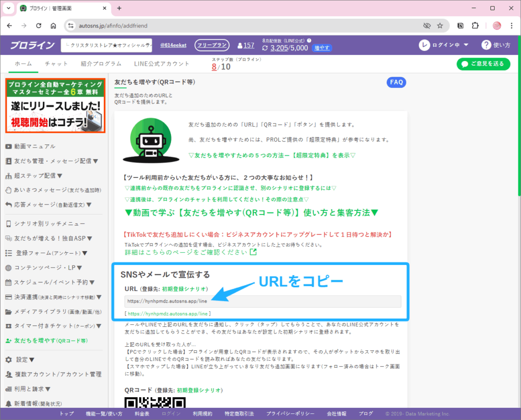Close the プロライン browser tab
This screenshot has height=420, width=521.
click(x=104, y=8)
